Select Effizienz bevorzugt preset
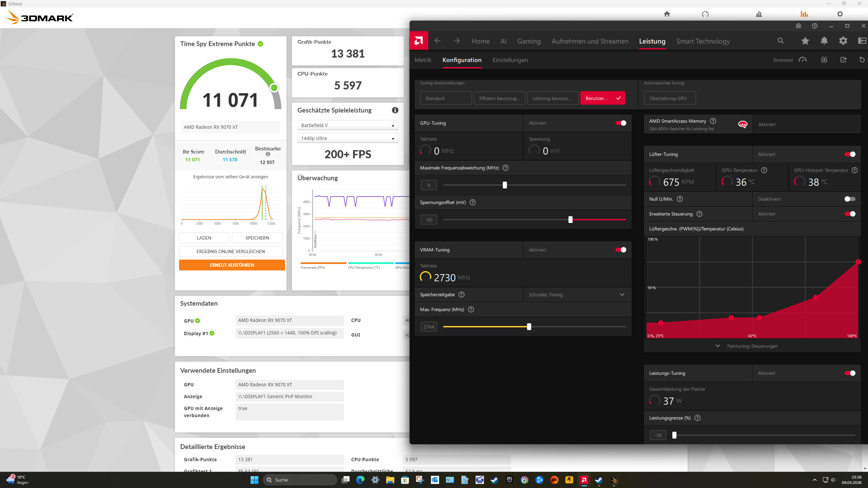Screen dimensions: 868x488 499,98
